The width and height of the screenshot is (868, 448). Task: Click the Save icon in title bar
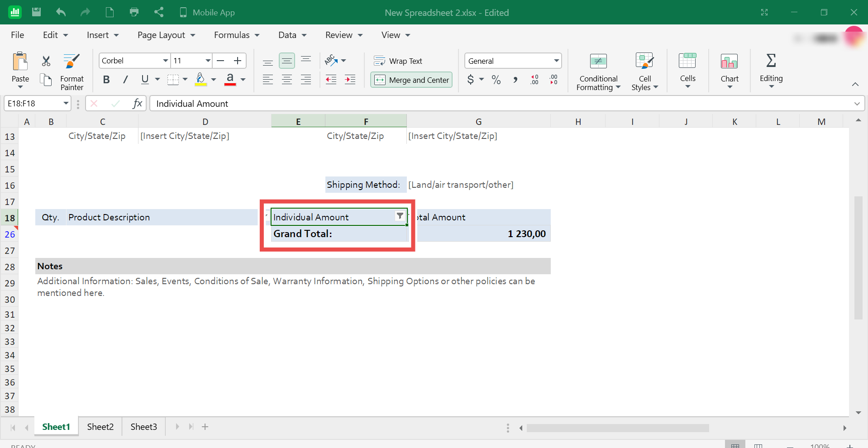pos(37,12)
